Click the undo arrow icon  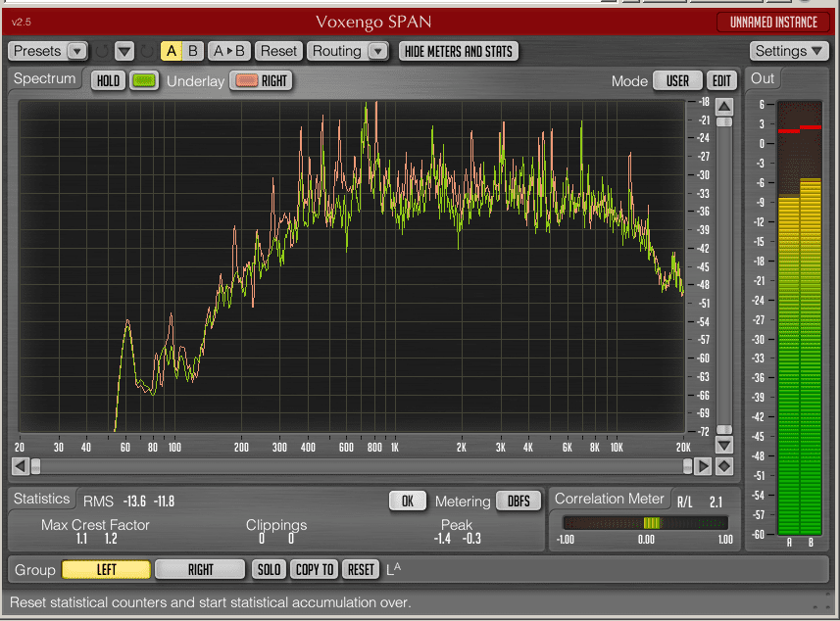click(x=102, y=51)
